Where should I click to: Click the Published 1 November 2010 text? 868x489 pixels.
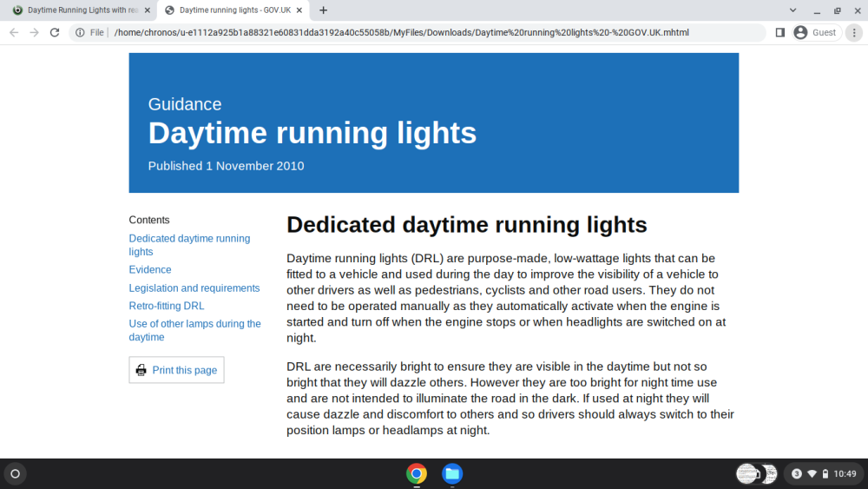pyautogui.click(x=226, y=166)
